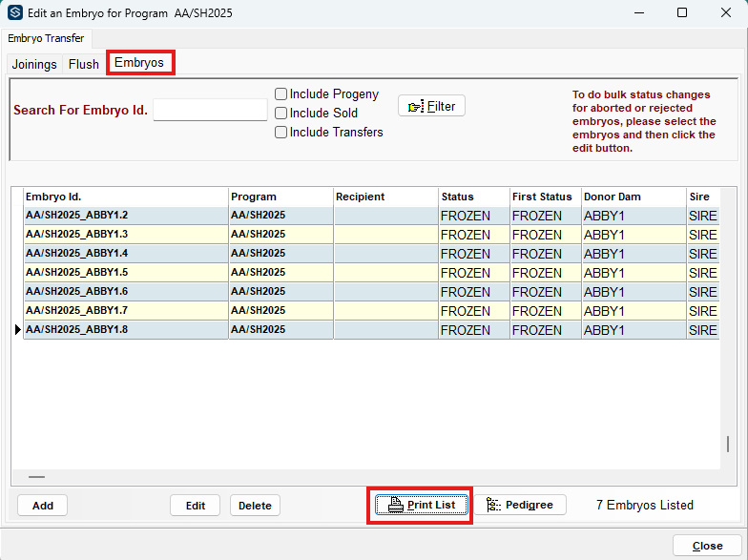748x560 pixels.
Task: Click the Recipient column header
Action: [x=385, y=197]
